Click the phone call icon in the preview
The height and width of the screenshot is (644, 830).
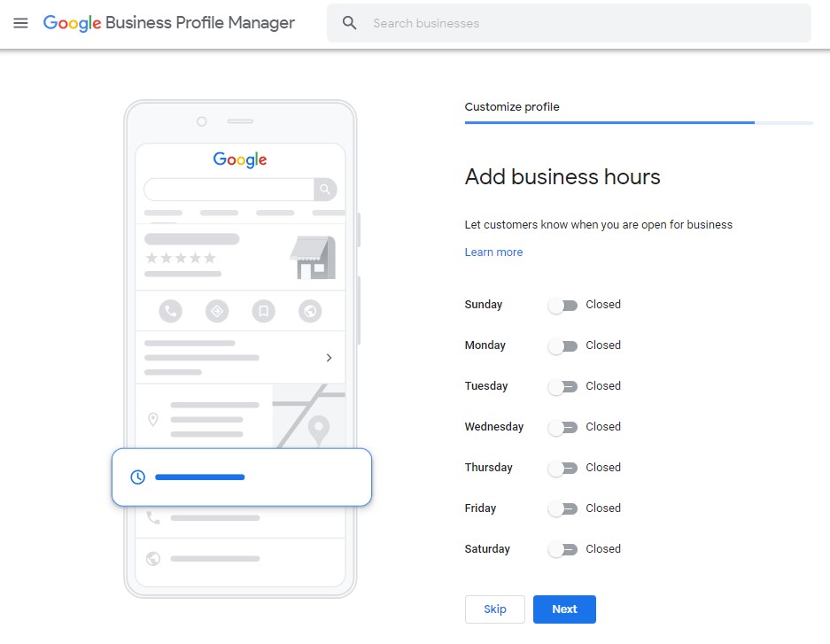pyautogui.click(x=170, y=311)
